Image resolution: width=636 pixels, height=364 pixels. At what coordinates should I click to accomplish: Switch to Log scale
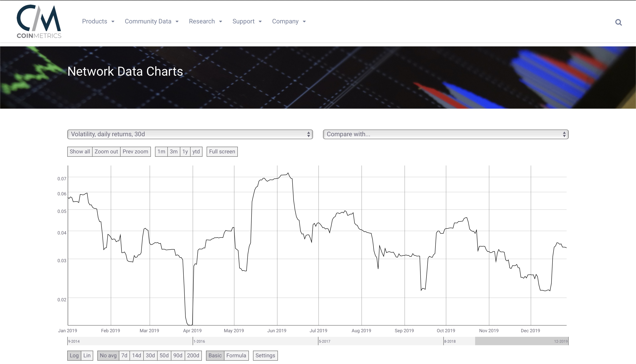74,355
